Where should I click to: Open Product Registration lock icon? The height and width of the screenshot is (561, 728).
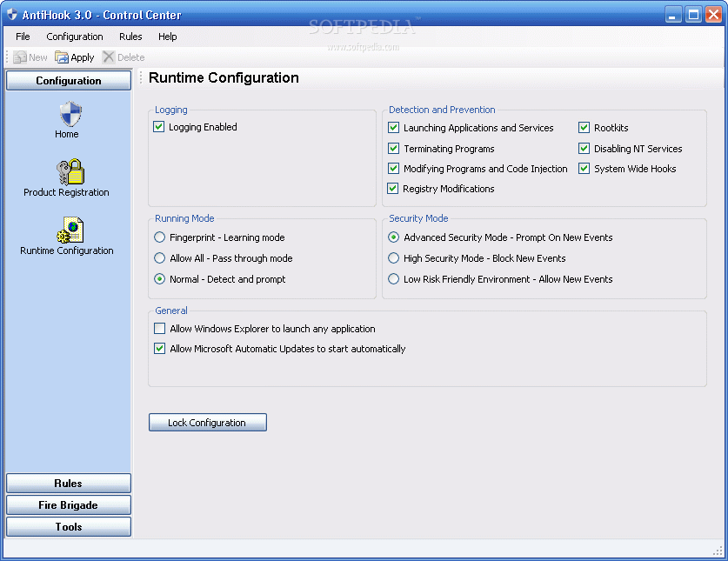[70, 172]
